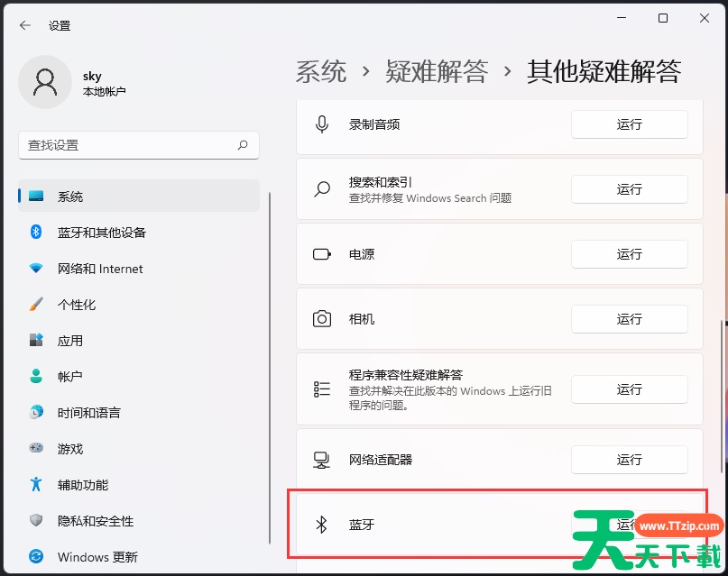Run the 搜索和索引 troubleshooter
The width and height of the screenshot is (728, 576).
(629, 189)
